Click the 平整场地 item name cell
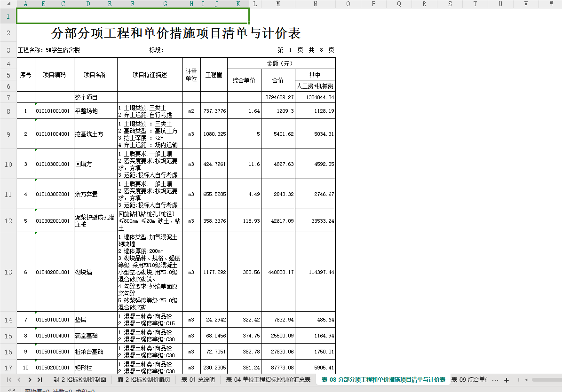Screen dimensions: 562x392 click(x=95, y=111)
